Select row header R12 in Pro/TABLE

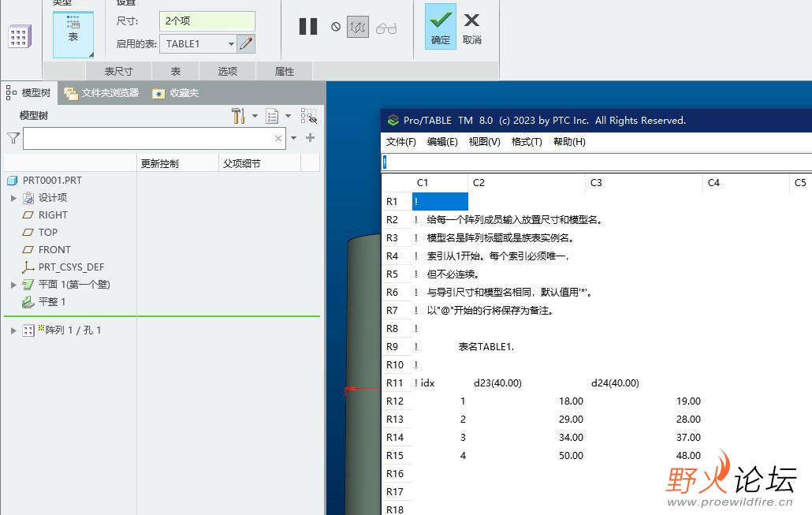396,401
